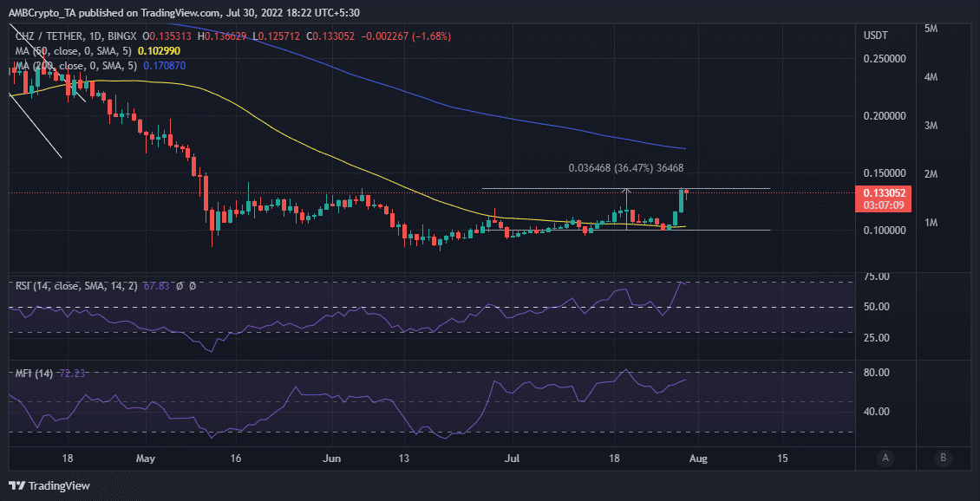Image resolution: width=980 pixels, height=501 pixels.
Task: Click the MFI 80.00 axis level
Action: point(876,373)
